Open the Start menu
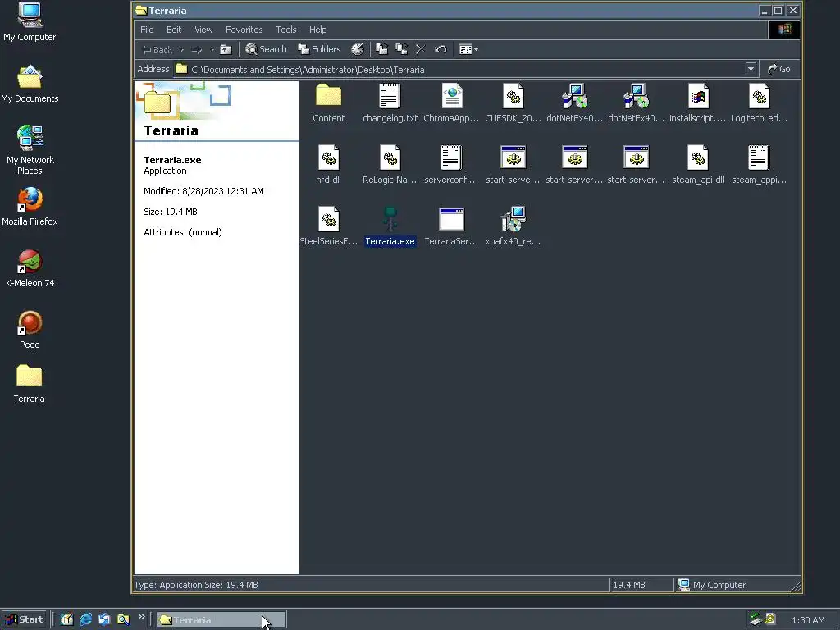This screenshot has height=630, width=840. [x=24, y=620]
